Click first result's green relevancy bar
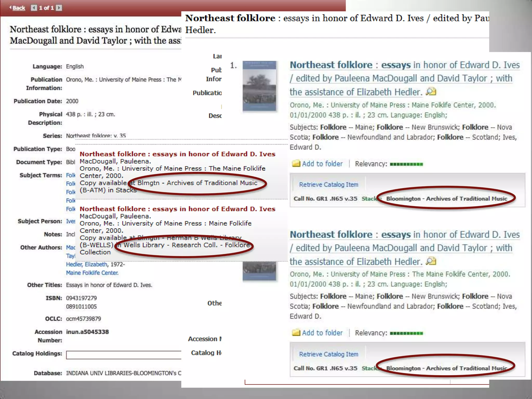Image resolution: width=532 pixels, height=399 pixels. pos(406,164)
